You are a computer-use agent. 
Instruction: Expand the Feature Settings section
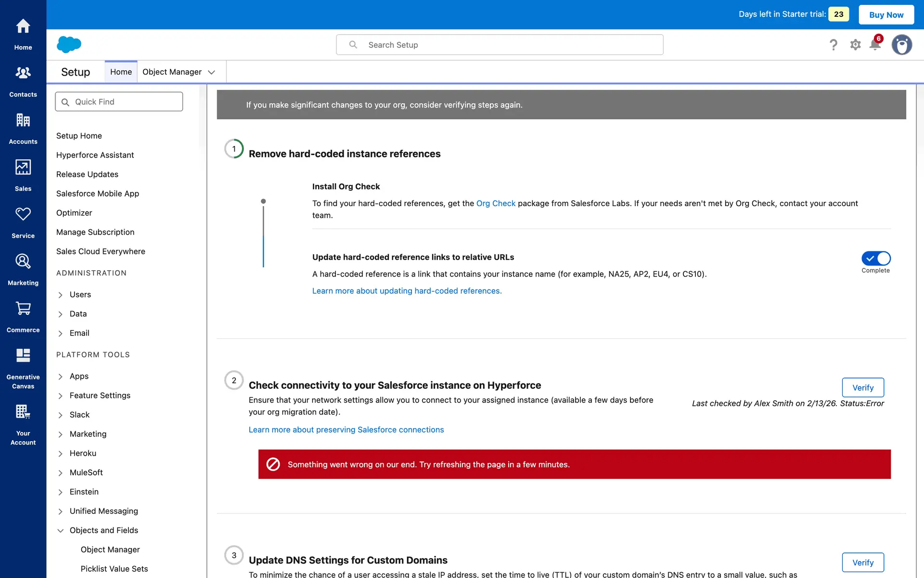point(61,396)
